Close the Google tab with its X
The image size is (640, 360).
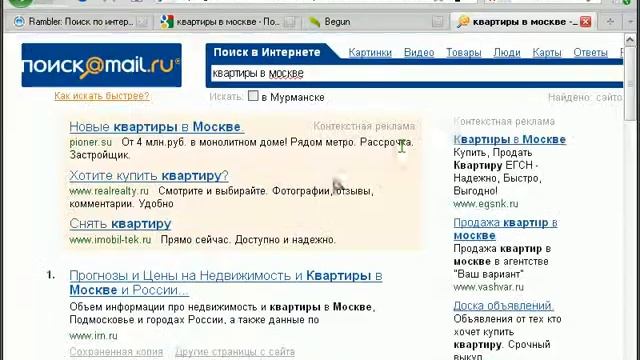pos(289,22)
